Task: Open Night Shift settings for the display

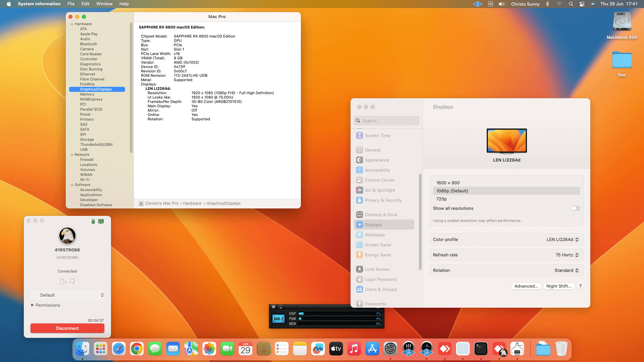Action: pyautogui.click(x=559, y=286)
